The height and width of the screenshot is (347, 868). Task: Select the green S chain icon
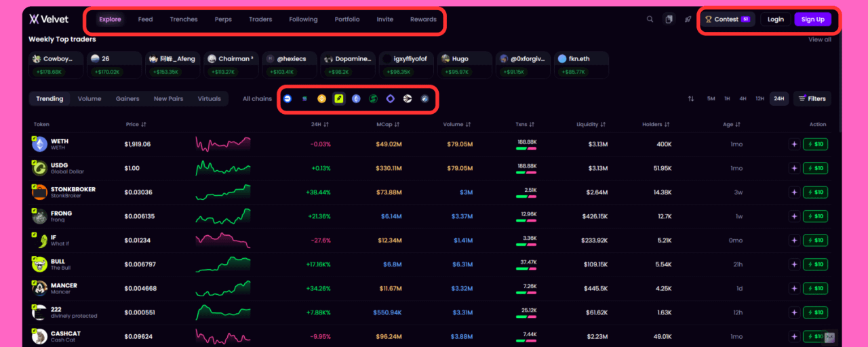click(x=373, y=99)
